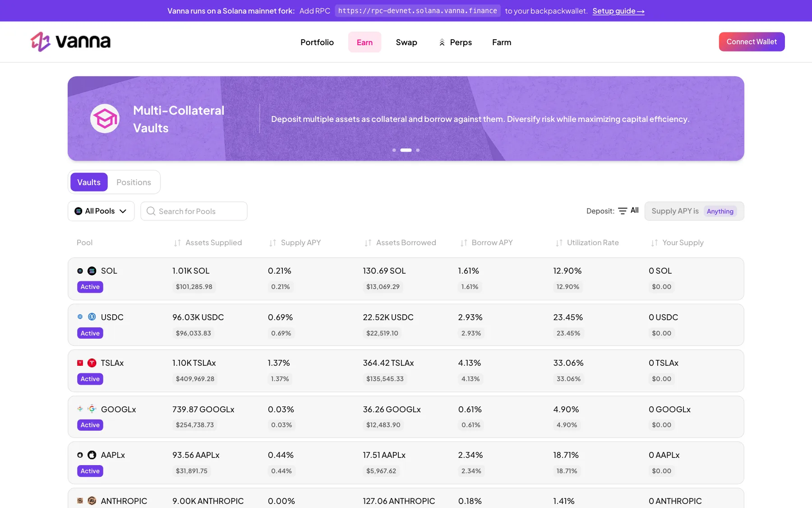Sort by Assets Borrowed arrows icon
The image size is (812, 508).
click(x=368, y=243)
